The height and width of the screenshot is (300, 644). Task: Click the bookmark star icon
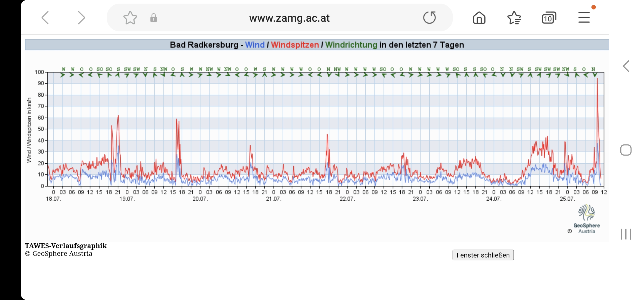[130, 18]
